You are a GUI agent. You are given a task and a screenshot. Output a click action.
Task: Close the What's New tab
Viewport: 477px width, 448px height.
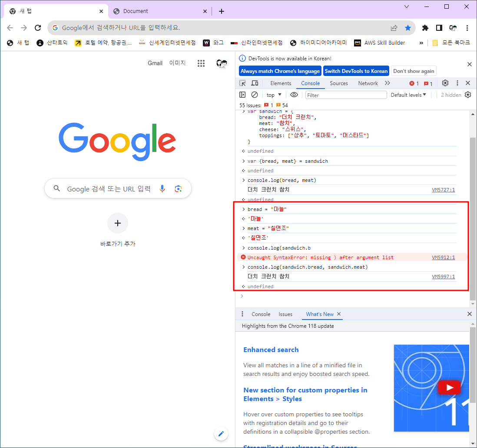(339, 314)
